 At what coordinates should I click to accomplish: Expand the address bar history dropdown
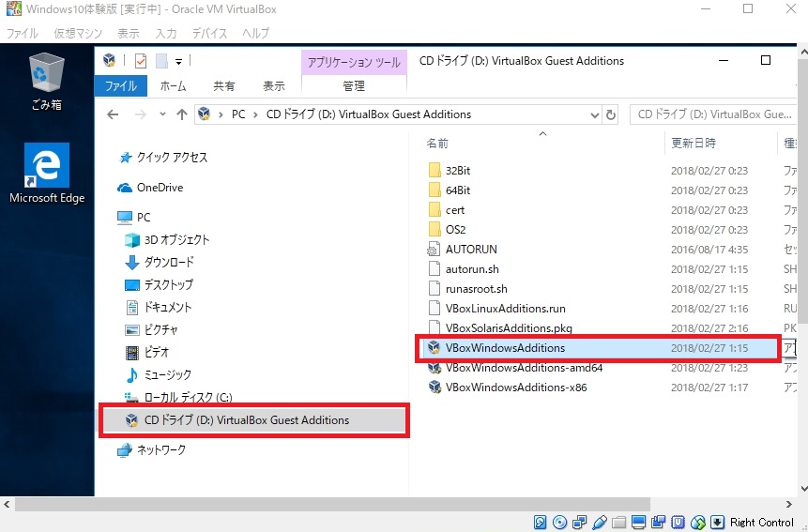pos(594,114)
